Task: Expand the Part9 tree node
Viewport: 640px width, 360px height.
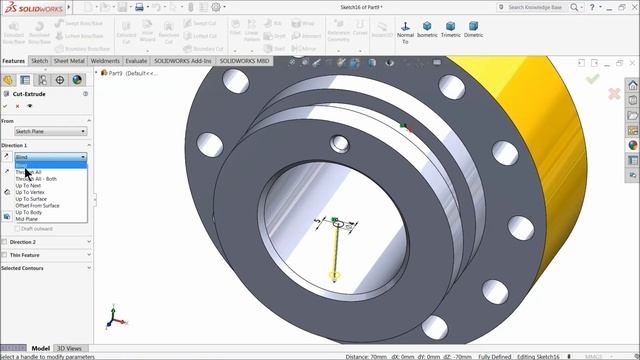Action: tap(97, 73)
